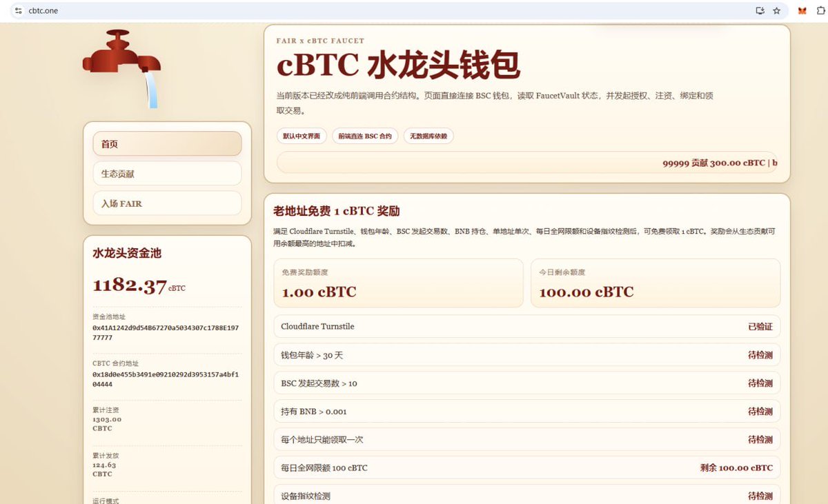The image size is (828, 504).
Task: Click the FAIR x cBTC FAUCET label
Action: point(320,41)
